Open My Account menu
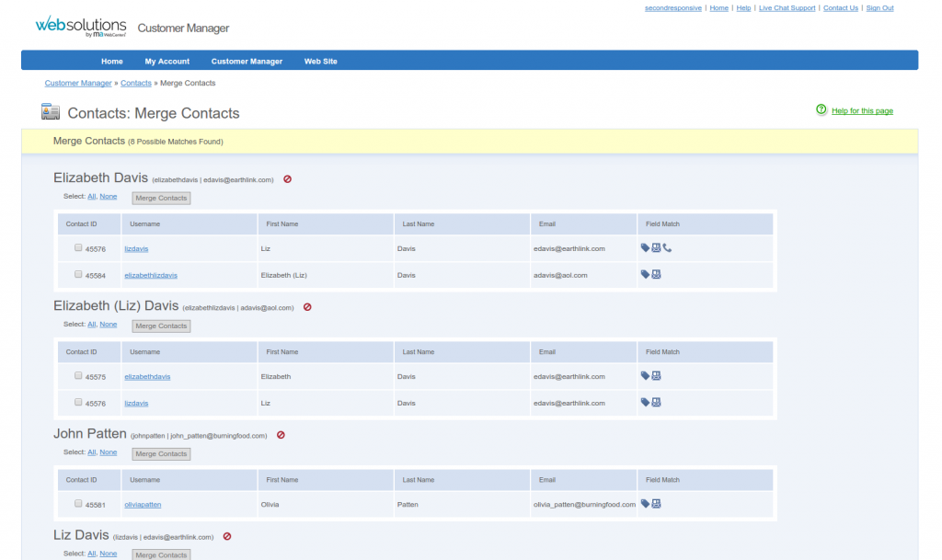Viewport: 942px width, 560px height. click(x=167, y=62)
